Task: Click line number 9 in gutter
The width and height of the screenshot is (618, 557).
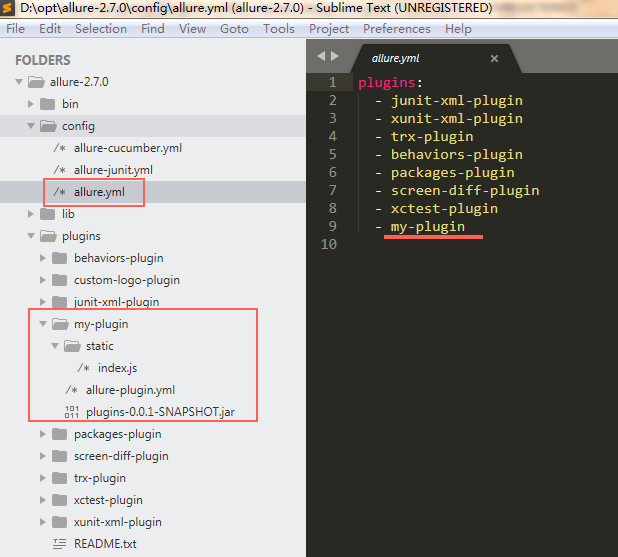Action: pyautogui.click(x=333, y=226)
